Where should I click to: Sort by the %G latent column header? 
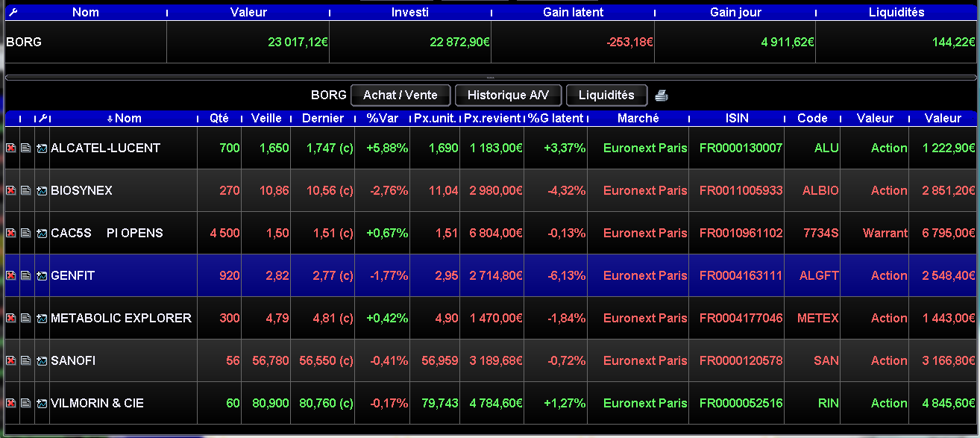coord(556,118)
